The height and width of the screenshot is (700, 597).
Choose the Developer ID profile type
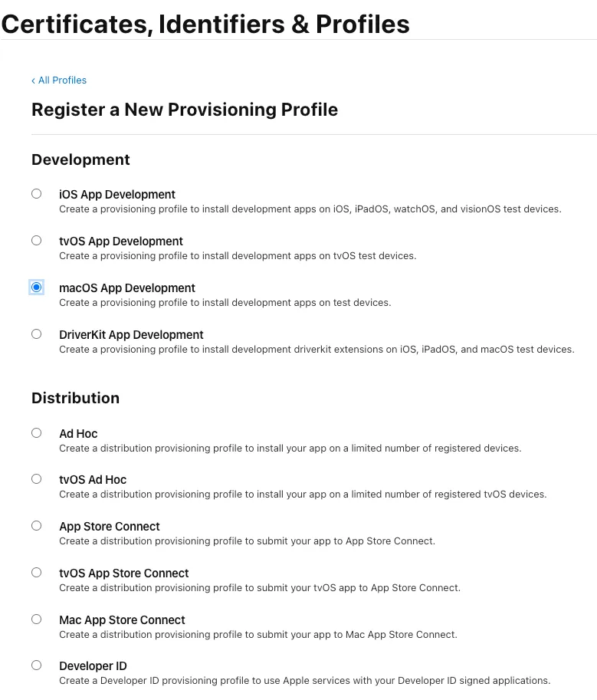tap(36, 665)
